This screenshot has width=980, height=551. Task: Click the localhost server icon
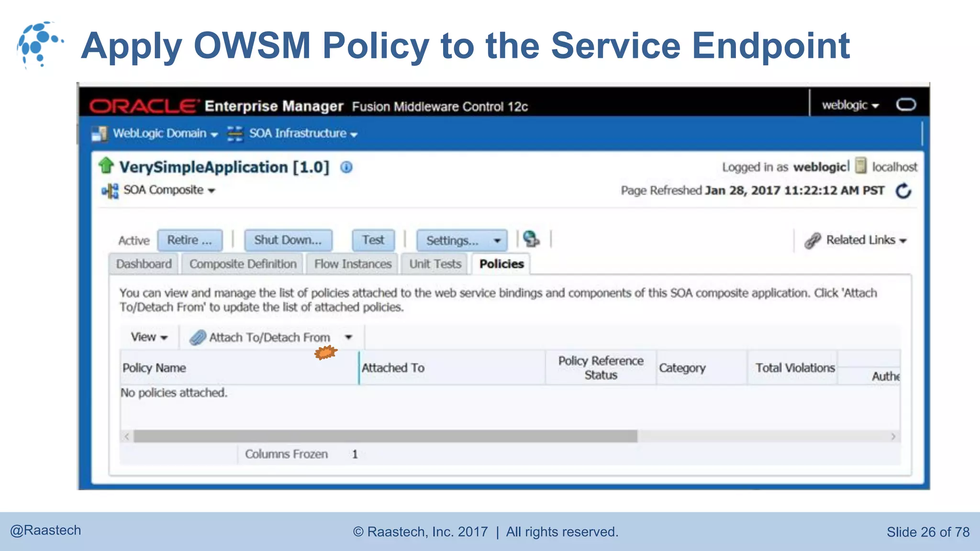(861, 165)
